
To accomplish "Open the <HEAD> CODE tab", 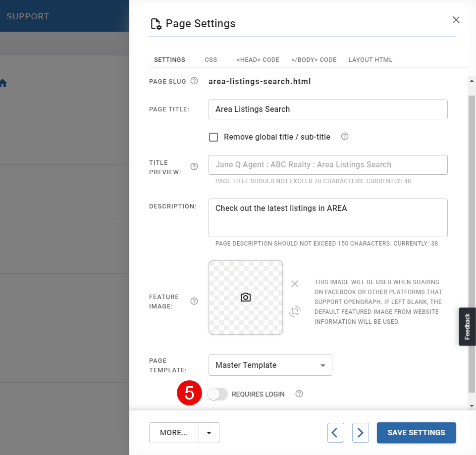I will (258, 60).
